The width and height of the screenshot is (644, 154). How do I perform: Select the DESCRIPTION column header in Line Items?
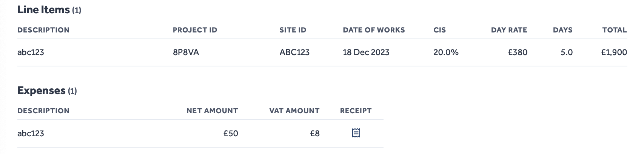(43, 30)
